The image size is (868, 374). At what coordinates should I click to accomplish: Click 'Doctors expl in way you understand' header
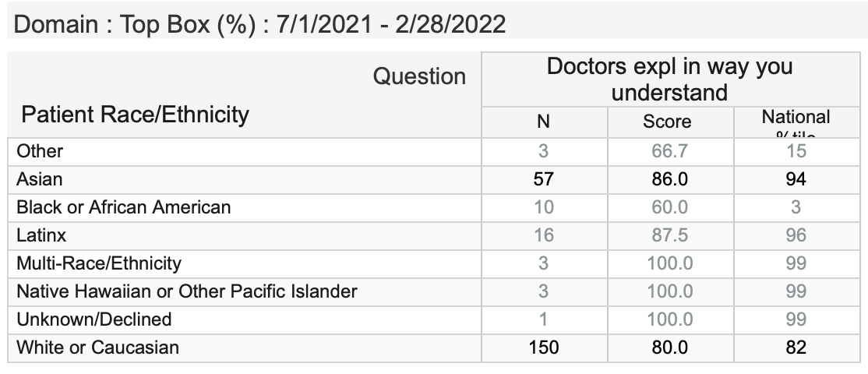[x=669, y=79]
